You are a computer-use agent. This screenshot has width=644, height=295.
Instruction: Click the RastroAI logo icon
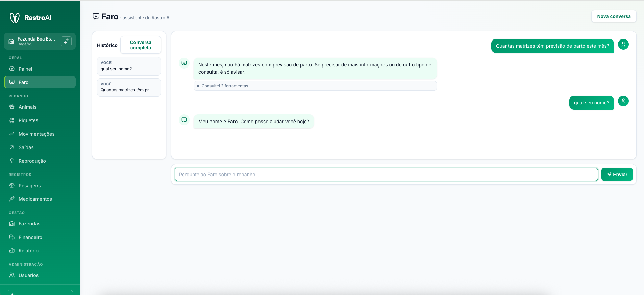pyautogui.click(x=15, y=18)
